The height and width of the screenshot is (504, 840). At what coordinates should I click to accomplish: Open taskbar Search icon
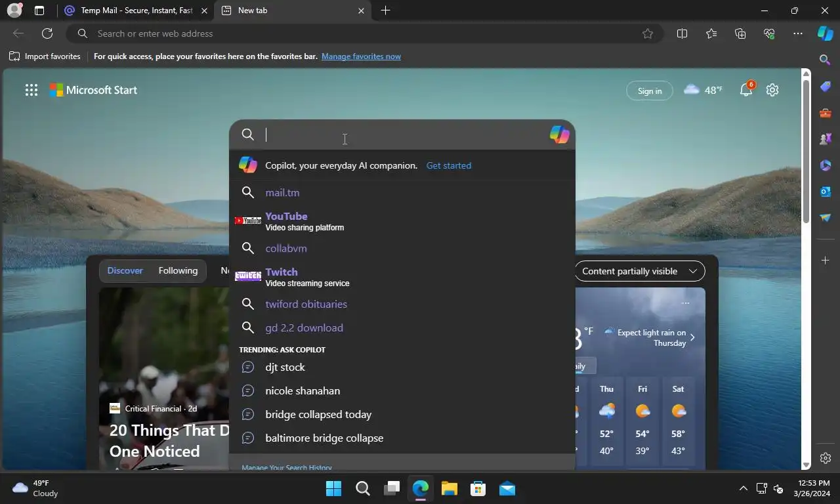pos(363,488)
